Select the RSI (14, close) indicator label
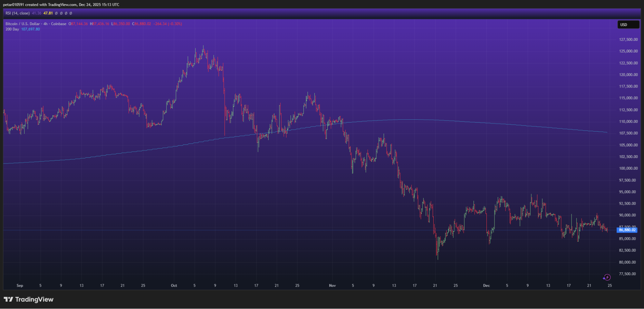Screen dimensions: 644x309 pyautogui.click(x=18, y=13)
